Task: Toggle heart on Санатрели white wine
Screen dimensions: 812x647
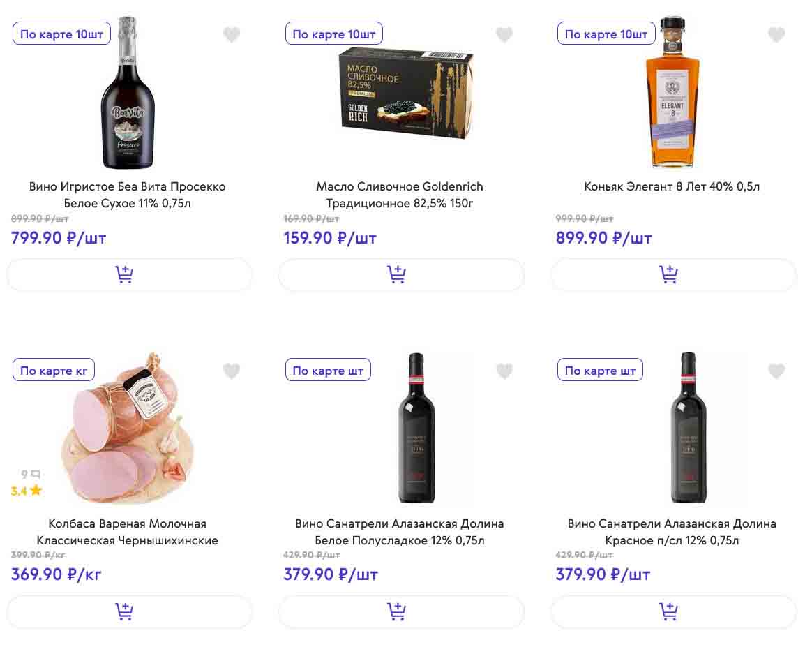Action: [504, 371]
